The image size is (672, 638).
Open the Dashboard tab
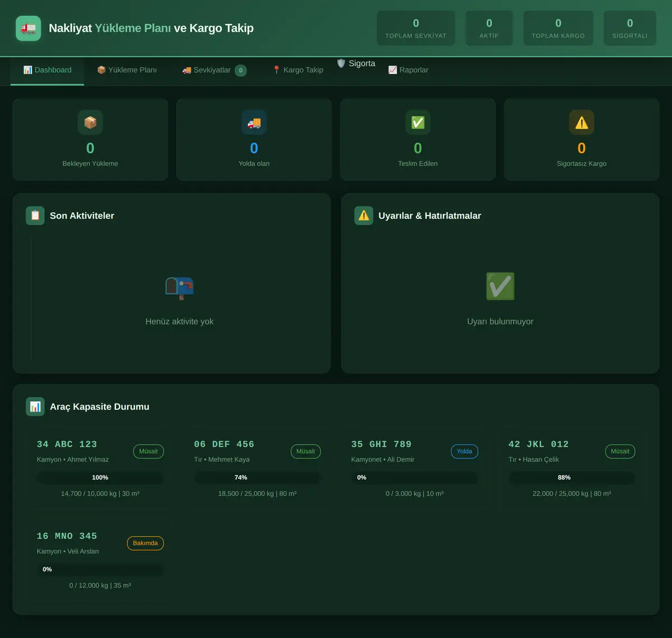(47, 70)
